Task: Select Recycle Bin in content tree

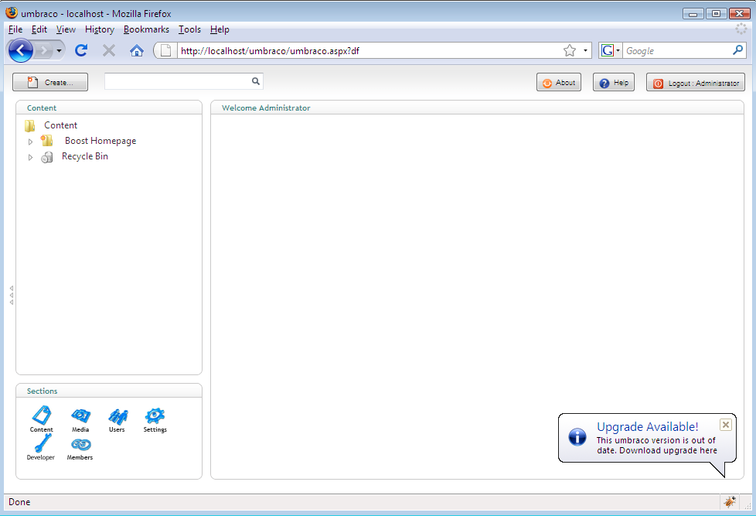Action: click(85, 156)
